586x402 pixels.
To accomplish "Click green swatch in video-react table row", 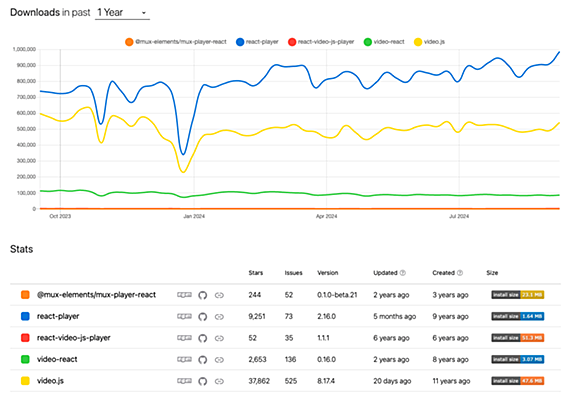I will (25, 359).
